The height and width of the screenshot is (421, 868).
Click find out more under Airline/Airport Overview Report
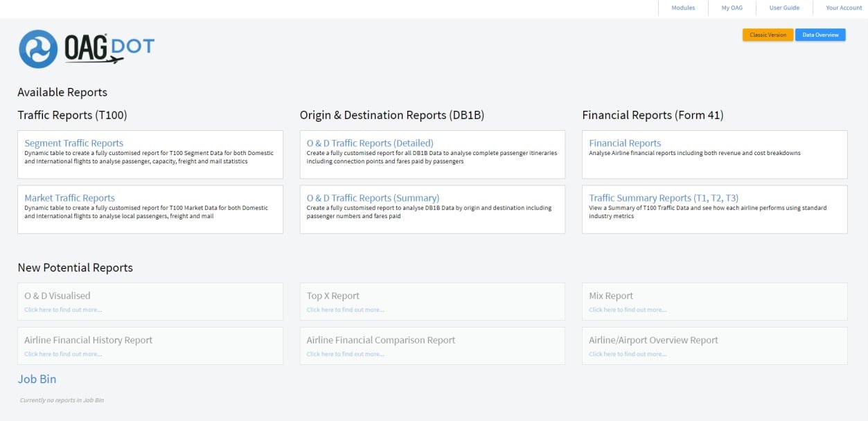pyautogui.click(x=628, y=355)
